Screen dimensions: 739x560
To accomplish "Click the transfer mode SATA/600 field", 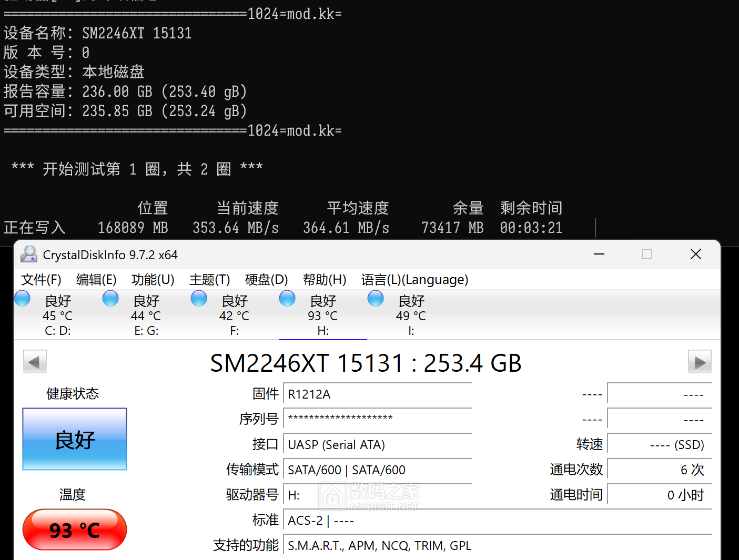I will [377, 470].
